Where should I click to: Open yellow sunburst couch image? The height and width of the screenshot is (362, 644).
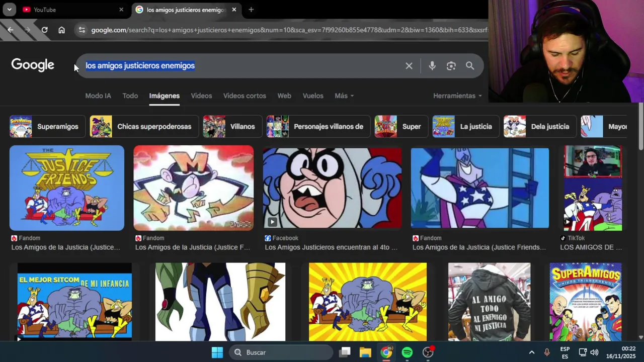point(368,302)
